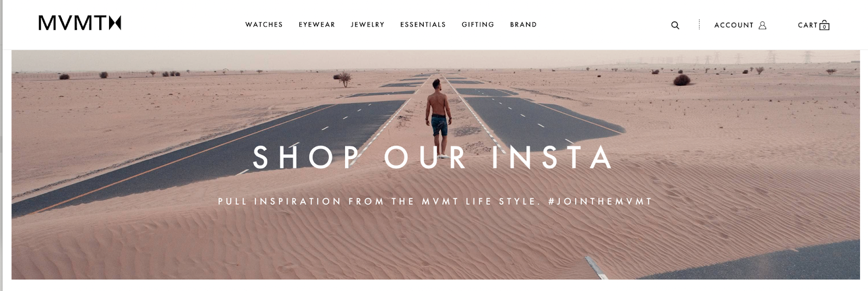Open the cart shopping bag icon
868x291 pixels.
[824, 25]
